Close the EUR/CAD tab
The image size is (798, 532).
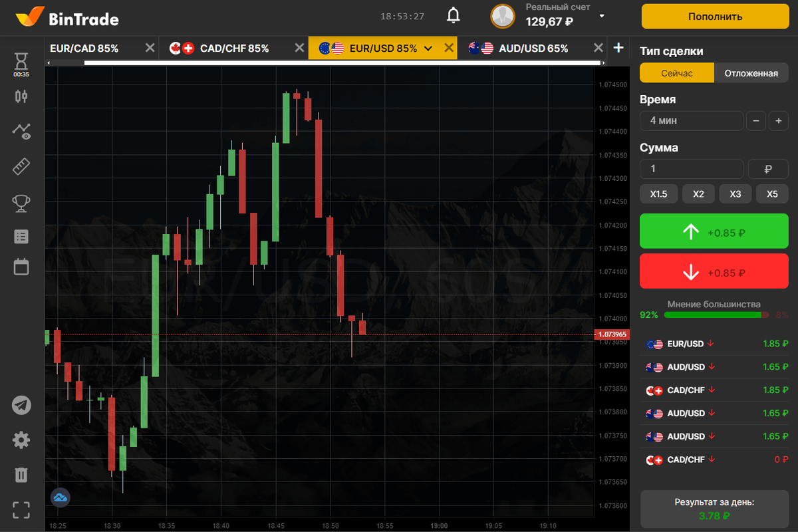[x=150, y=48]
